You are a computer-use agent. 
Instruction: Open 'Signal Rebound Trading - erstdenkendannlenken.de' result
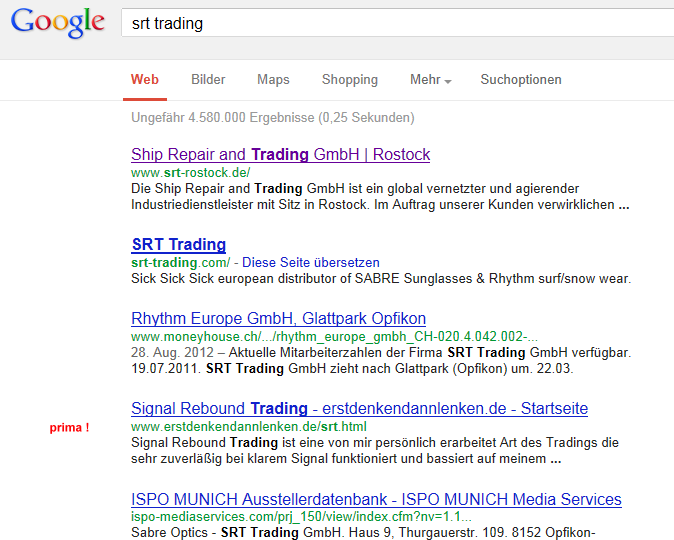[x=359, y=408]
